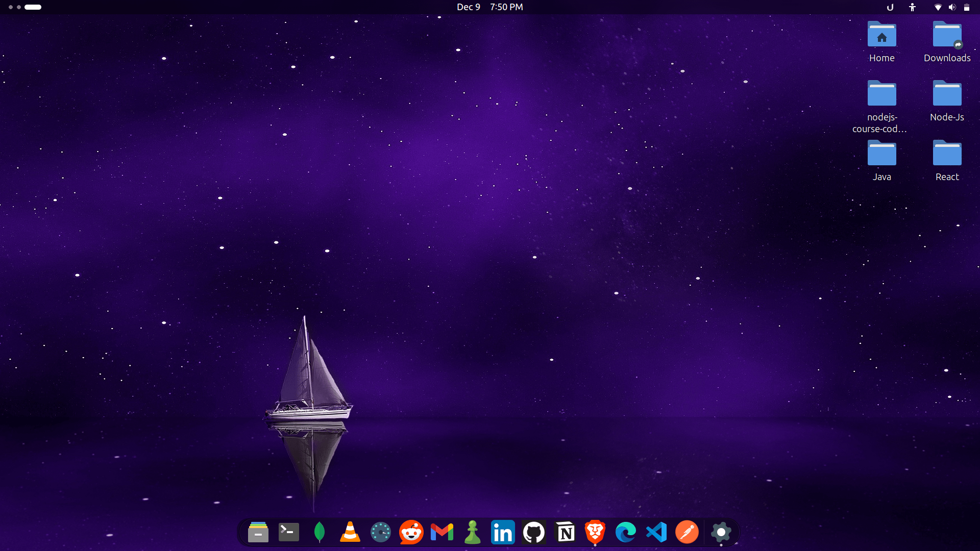This screenshot has height=551, width=980.
Task: Open LinkedIn from the dock
Action: click(x=503, y=533)
